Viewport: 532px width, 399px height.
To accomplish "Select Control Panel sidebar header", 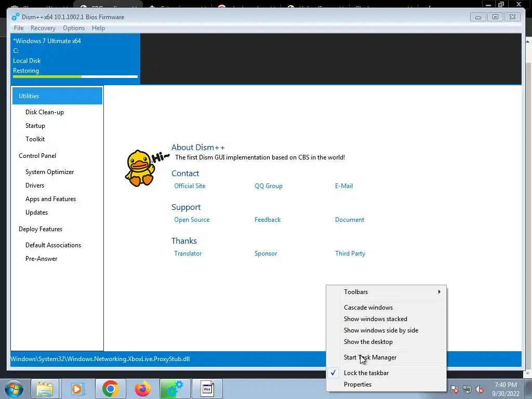I will coord(37,156).
